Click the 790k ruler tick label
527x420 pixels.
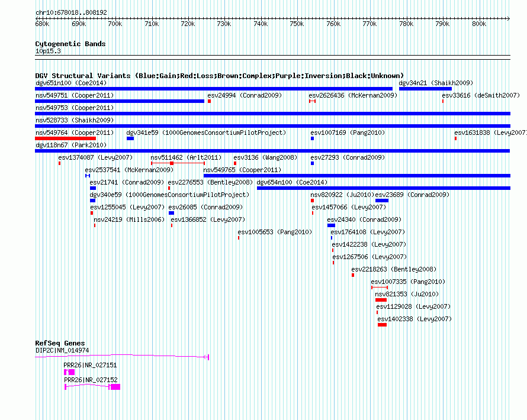[442, 24]
